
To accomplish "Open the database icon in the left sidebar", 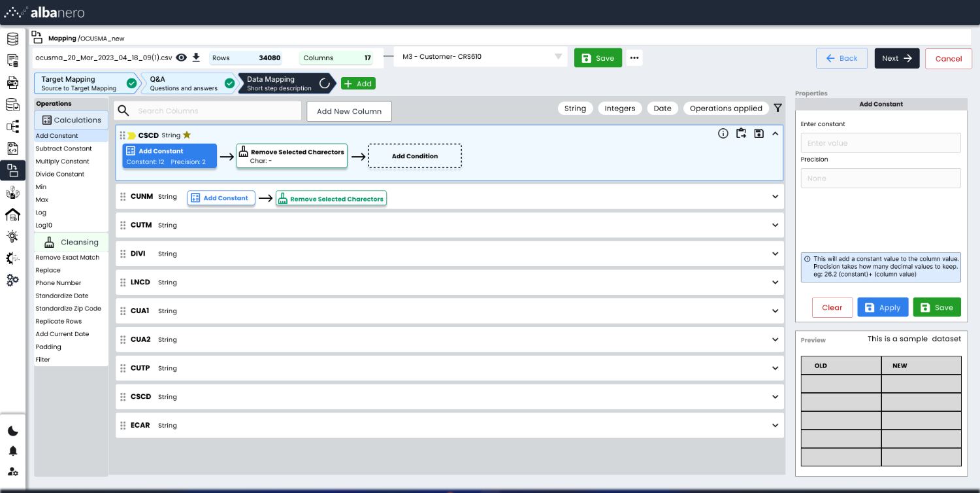I will (12, 39).
